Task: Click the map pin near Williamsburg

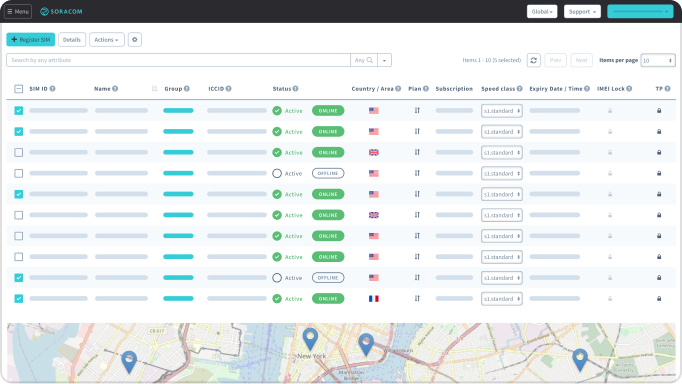Action: click(x=366, y=344)
